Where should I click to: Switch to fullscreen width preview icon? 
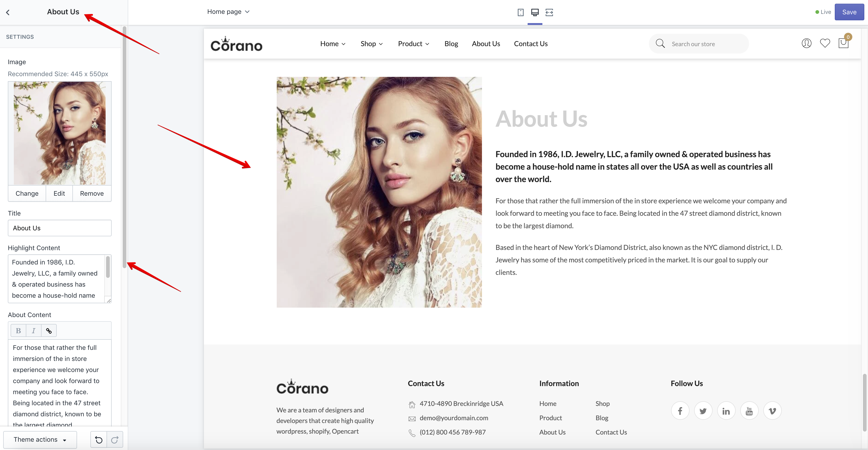pyautogui.click(x=549, y=12)
